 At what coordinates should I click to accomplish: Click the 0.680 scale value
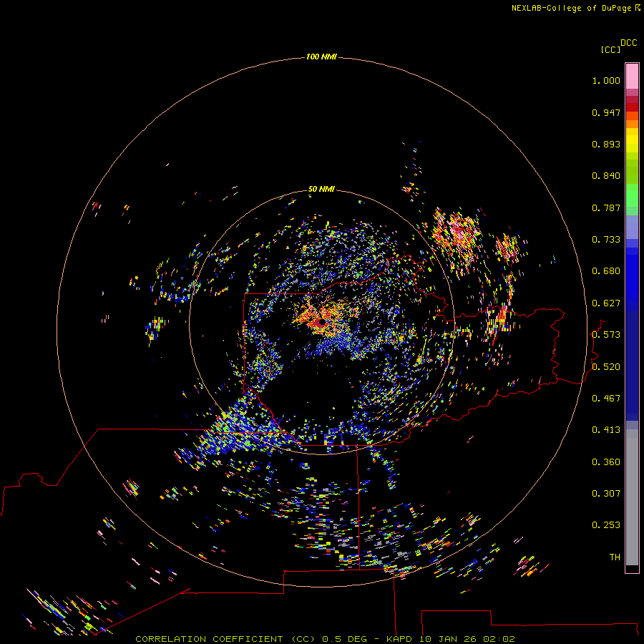click(x=606, y=271)
